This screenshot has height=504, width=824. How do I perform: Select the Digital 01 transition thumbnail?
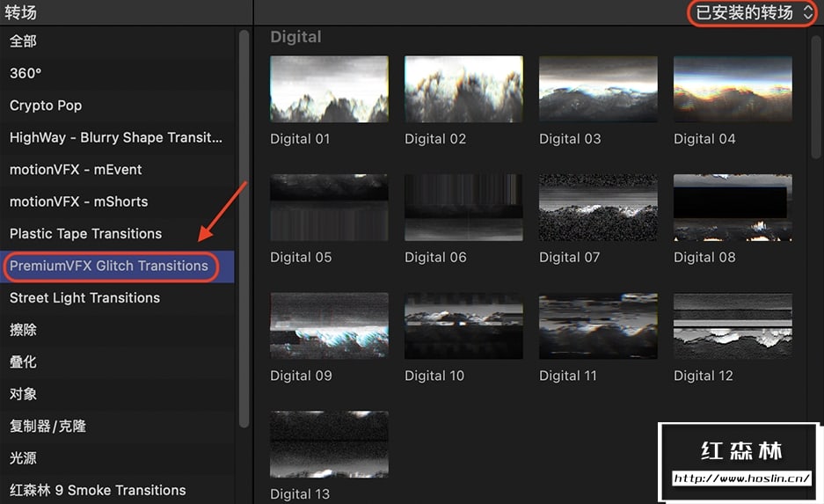pyautogui.click(x=330, y=89)
